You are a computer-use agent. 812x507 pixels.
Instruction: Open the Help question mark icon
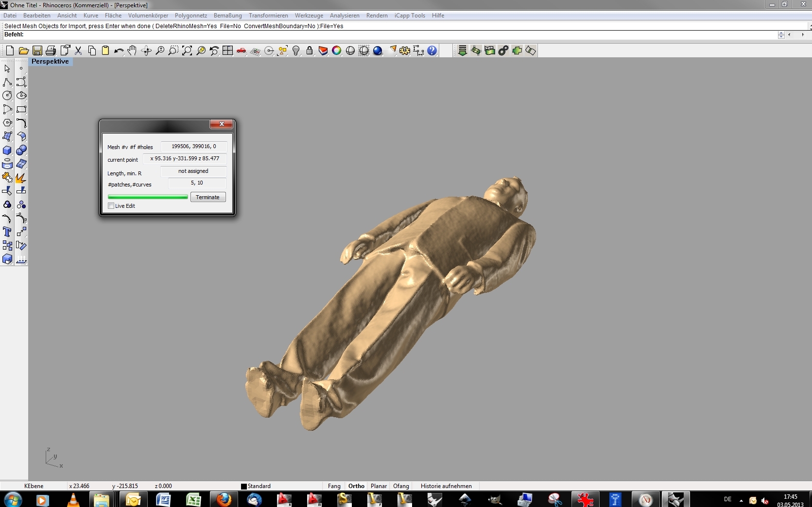click(x=432, y=51)
